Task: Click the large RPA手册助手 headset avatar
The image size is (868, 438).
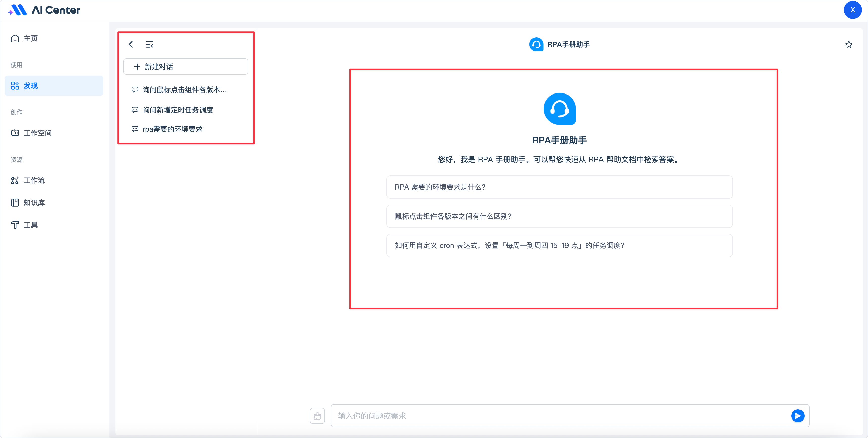Action: point(559,109)
